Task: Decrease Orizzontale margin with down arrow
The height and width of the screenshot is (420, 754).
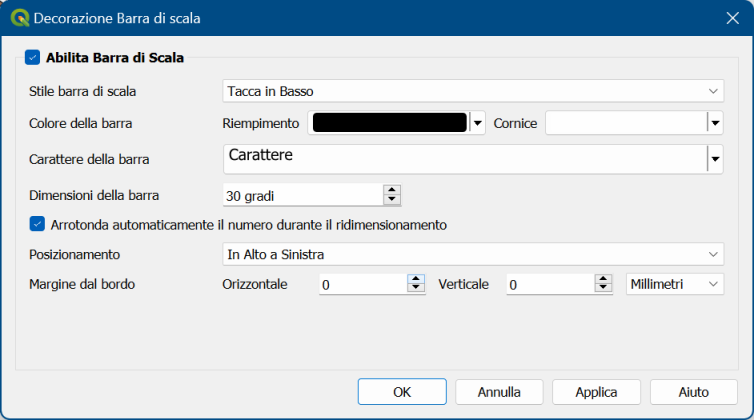Action: (416, 289)
